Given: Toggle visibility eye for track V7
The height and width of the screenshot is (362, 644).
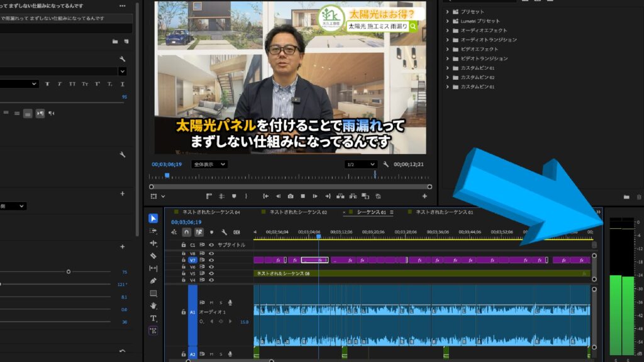Looking at the screenshot, I should [x=211, y=260].
